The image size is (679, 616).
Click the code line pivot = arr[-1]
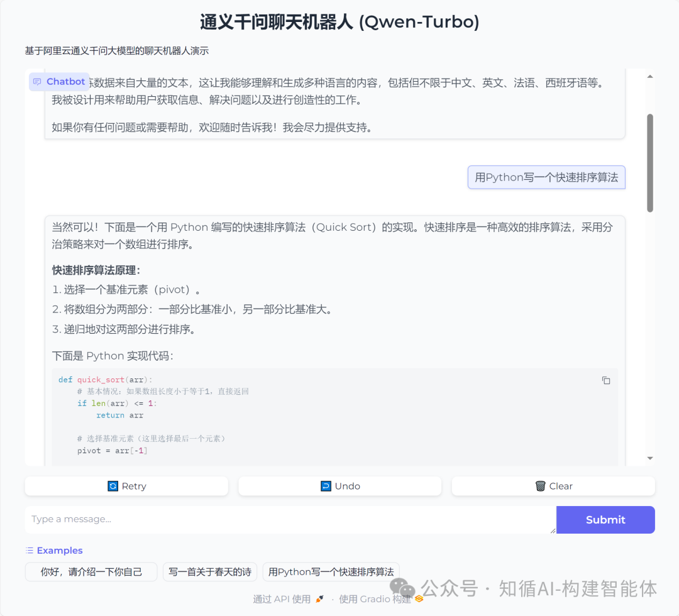(113, 451)
